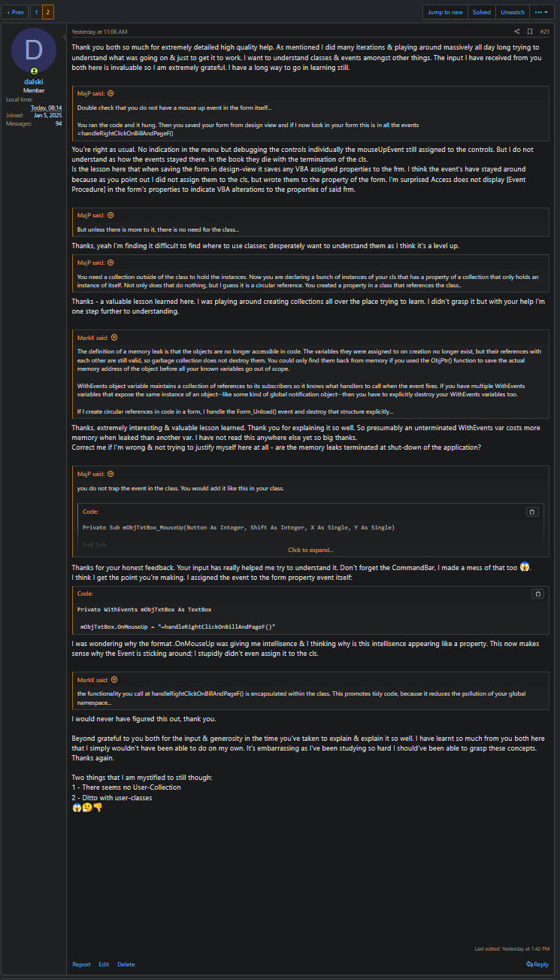Expand the quote via 'Click to expand...'

click(x=310, y=550)
